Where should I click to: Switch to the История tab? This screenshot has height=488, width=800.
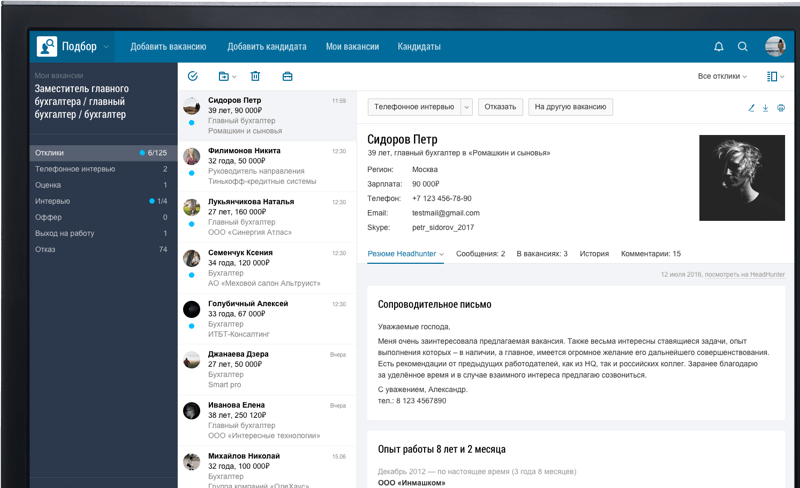point(594,254)
